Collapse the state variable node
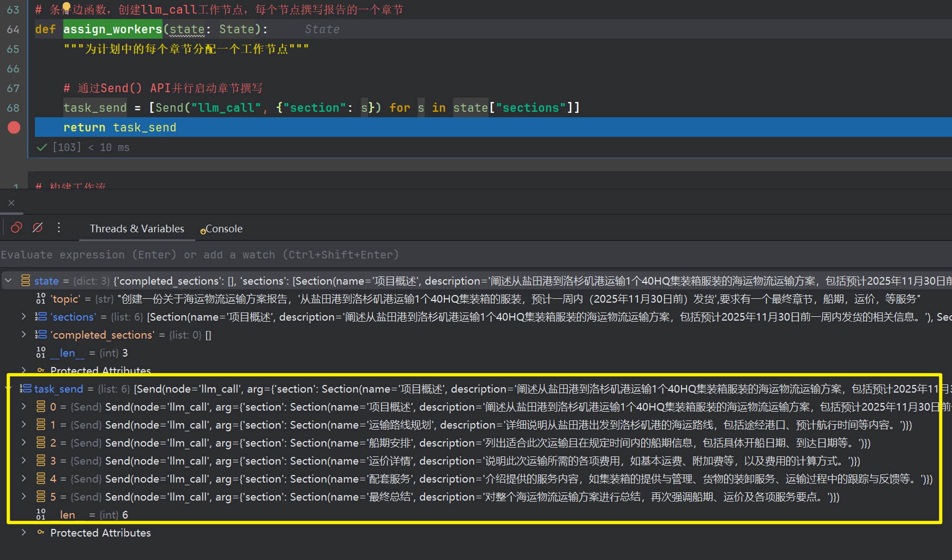The image size is (952, 560). pyautogui.click(x=8, y=281)
